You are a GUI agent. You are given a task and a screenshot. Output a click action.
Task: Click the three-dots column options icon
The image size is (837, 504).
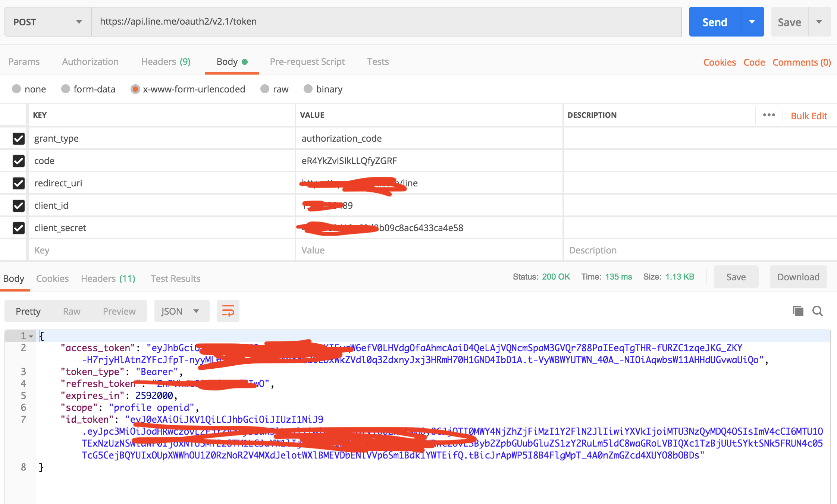pos(769,115)
